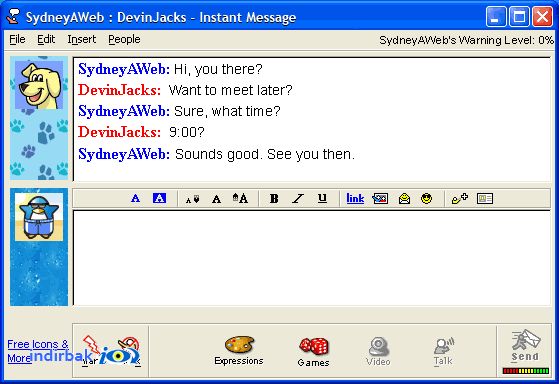Follow the Free Icons & More link
The image size is (559, 384).
37,351
